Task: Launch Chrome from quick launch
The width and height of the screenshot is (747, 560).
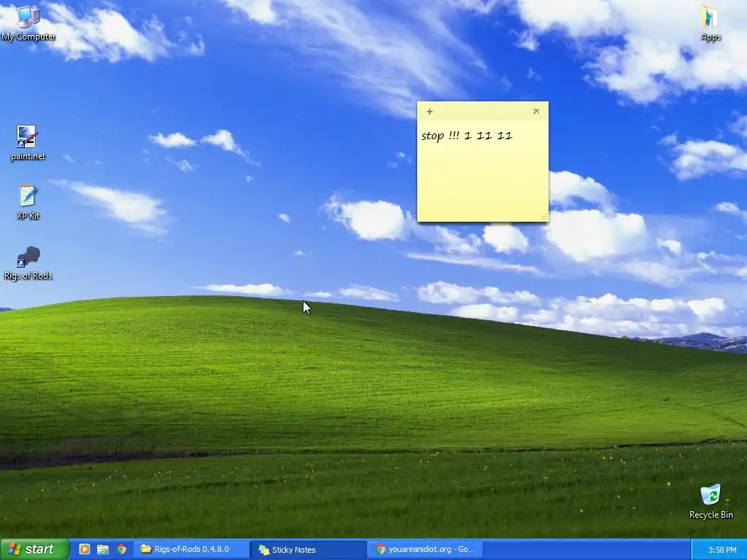Action: (122, 550)
